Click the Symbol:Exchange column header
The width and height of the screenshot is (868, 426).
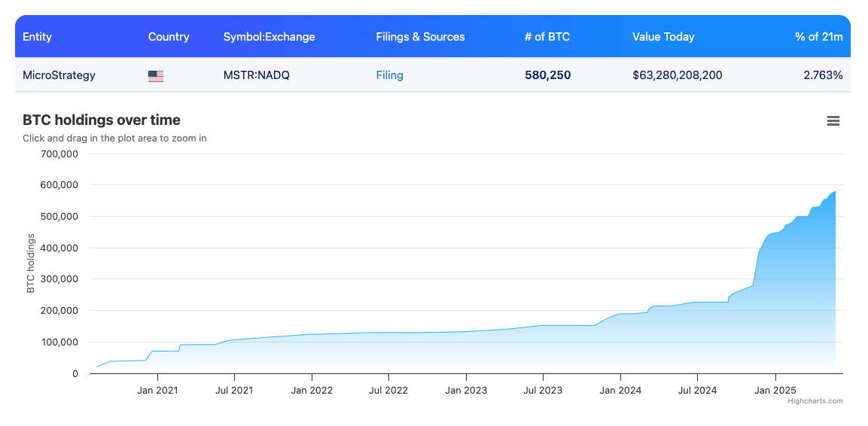point(269,37)
